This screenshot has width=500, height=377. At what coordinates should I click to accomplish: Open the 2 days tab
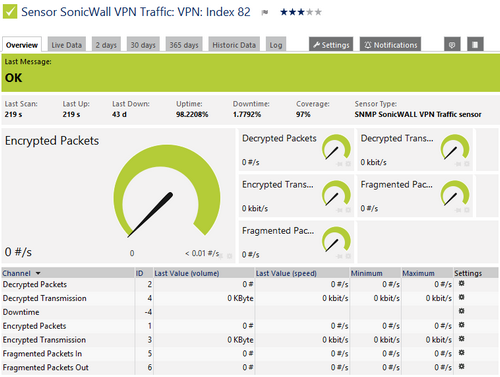[x=106, y=45]
